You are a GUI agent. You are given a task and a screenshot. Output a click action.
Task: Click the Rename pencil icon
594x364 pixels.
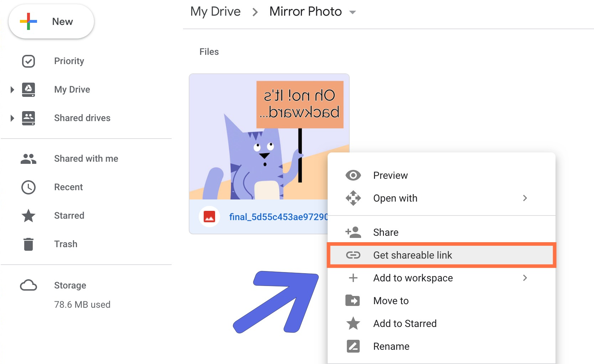tap(353, 346)
